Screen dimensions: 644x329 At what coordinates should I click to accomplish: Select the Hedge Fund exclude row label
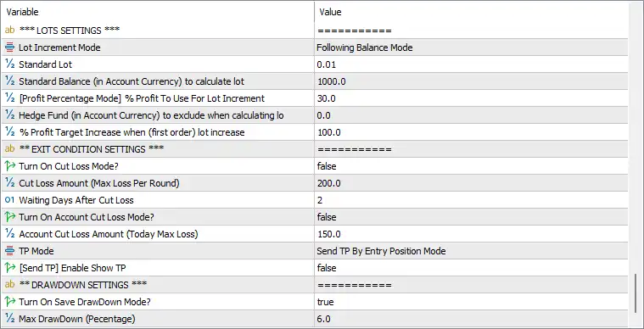click(151, 115)
